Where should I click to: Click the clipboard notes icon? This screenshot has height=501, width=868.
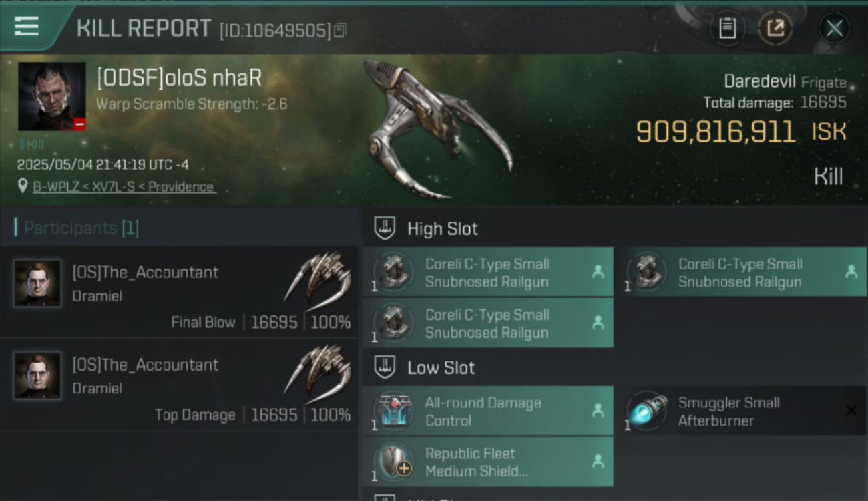727,28
